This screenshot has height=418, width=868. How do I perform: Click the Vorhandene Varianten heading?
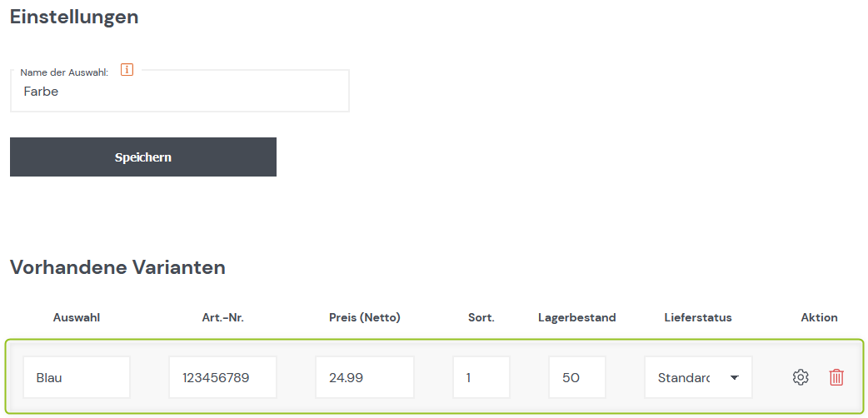pos(118,267)
